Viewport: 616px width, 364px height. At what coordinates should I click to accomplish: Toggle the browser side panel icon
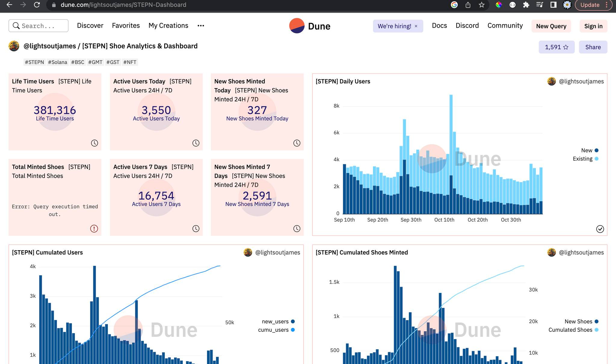[x=553, y=5]
